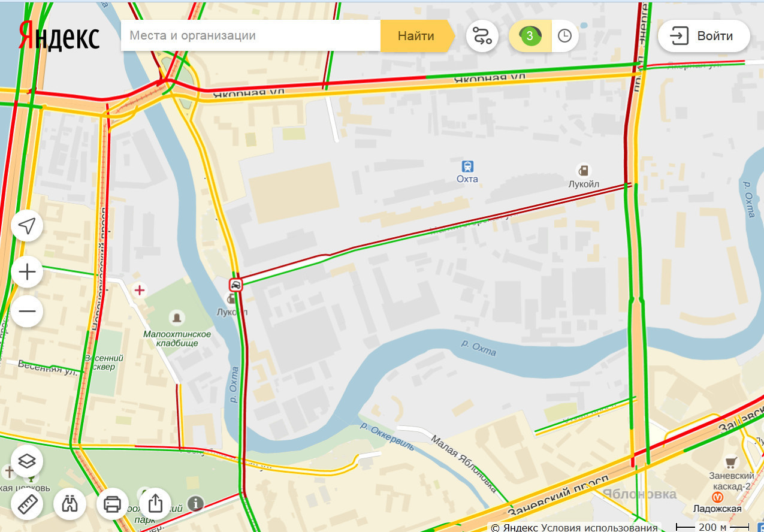
Task: Zoom in with the plus button
Action: [27, 273]
